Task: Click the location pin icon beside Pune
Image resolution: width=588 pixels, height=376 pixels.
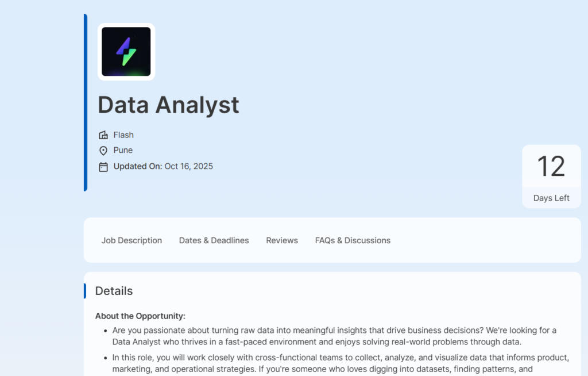Action: 103,151
